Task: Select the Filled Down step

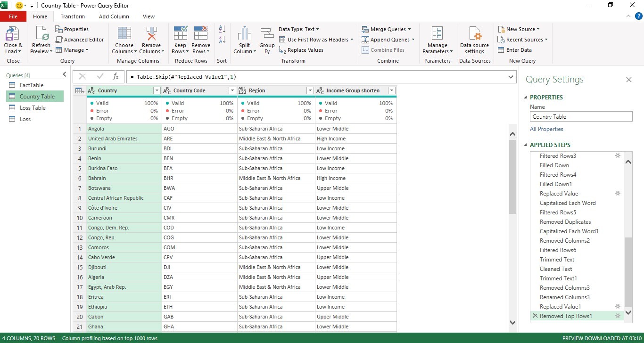Action: coord(554,165)
